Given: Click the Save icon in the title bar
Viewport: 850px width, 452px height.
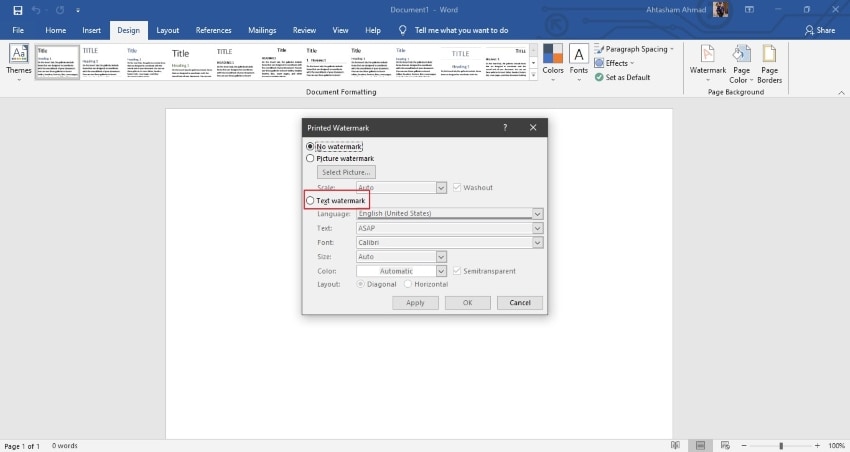Looking at the screenshot, I should [18, 10].
